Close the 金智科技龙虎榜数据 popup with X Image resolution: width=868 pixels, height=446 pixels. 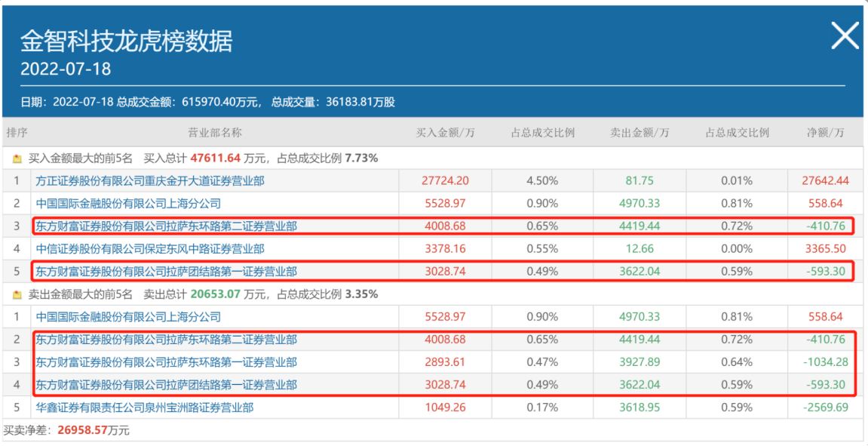845,37
